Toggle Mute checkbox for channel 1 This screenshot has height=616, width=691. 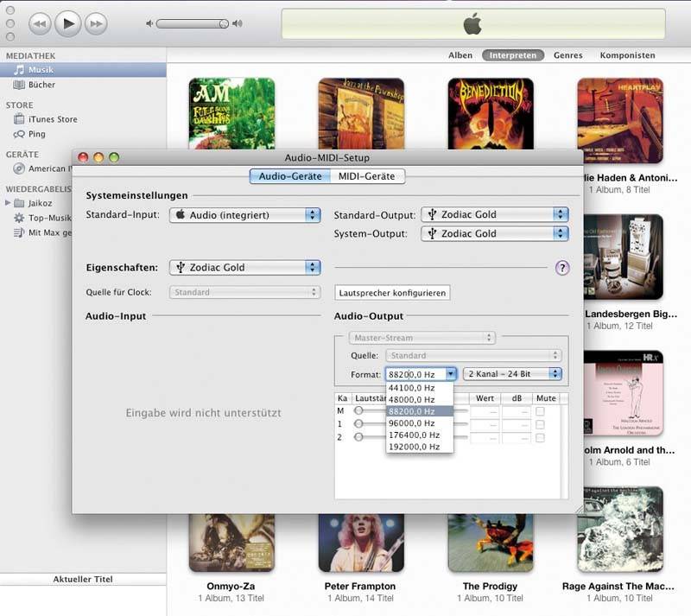[540, 424]
